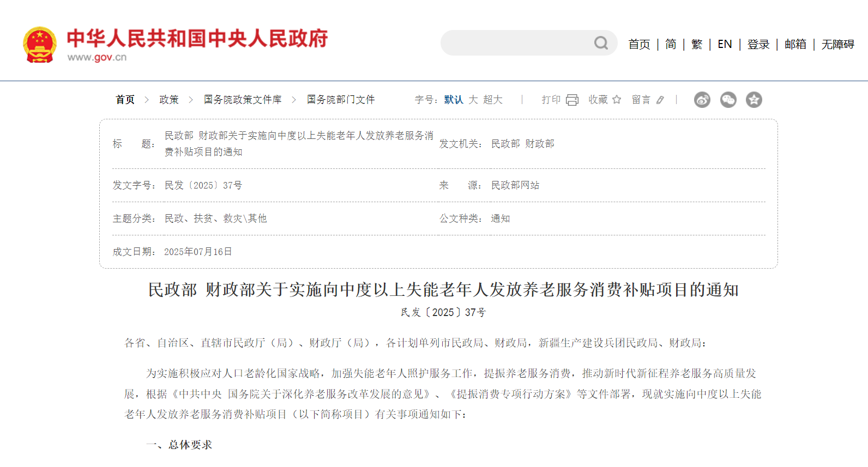Switch to simplified Chinese 简

pyautogui.click(x=671, y=44)
